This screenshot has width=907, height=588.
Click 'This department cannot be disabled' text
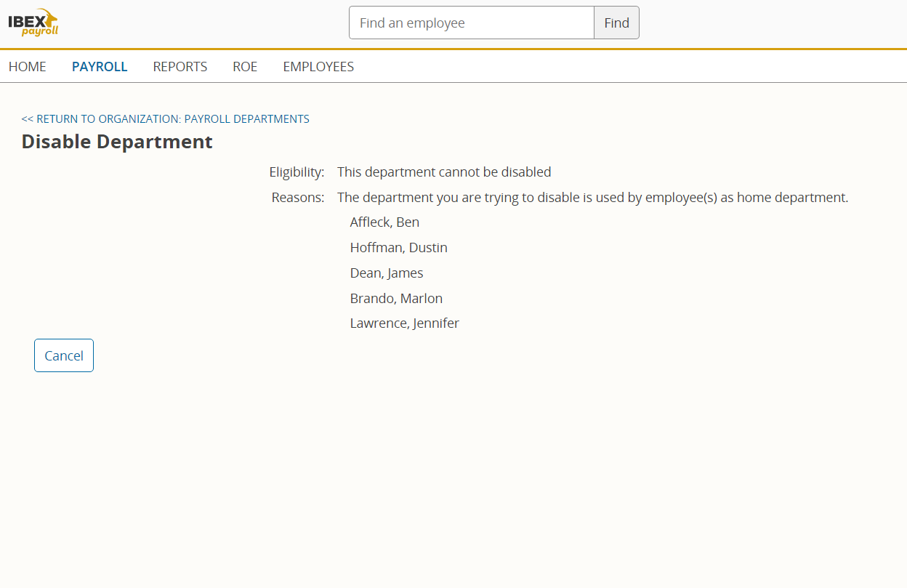pos(444,172)
